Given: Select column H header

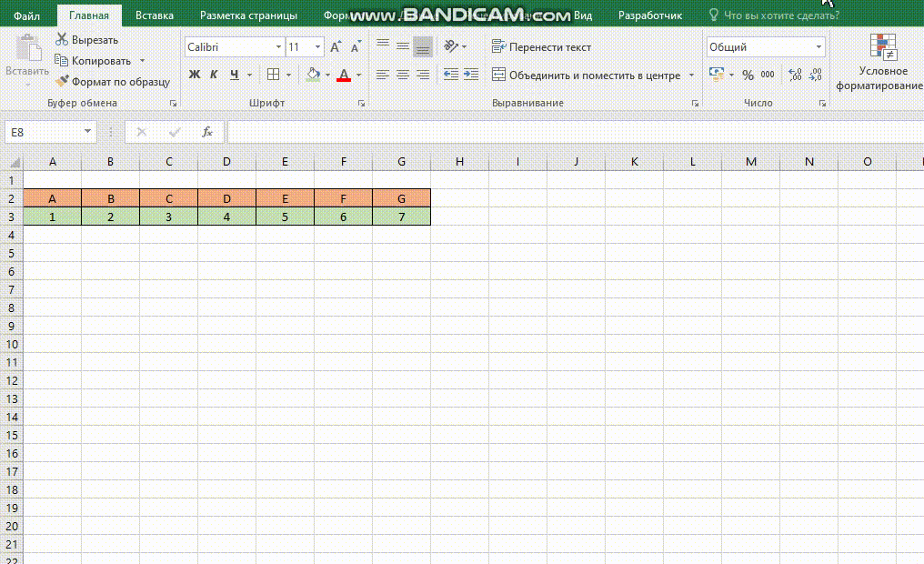Looking at the screenshot, I should coord(459,162).
